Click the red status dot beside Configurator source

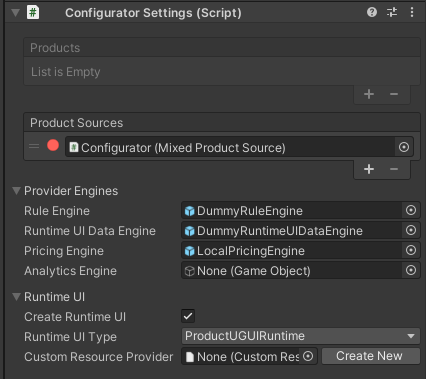(53, 145)
